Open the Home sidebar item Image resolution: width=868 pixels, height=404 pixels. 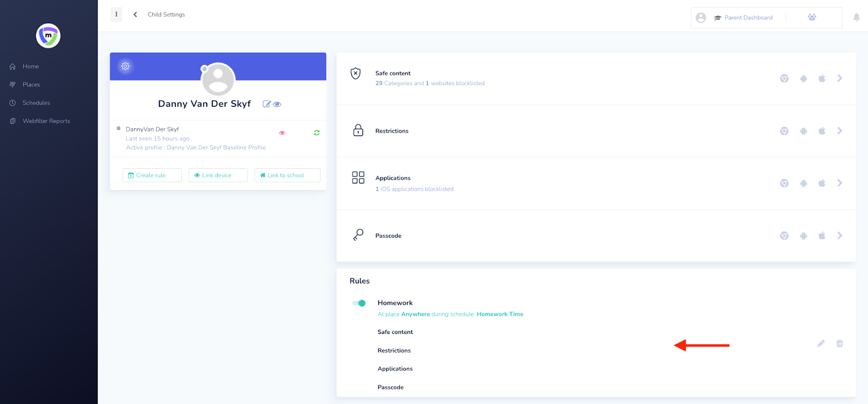coord(31,67)
